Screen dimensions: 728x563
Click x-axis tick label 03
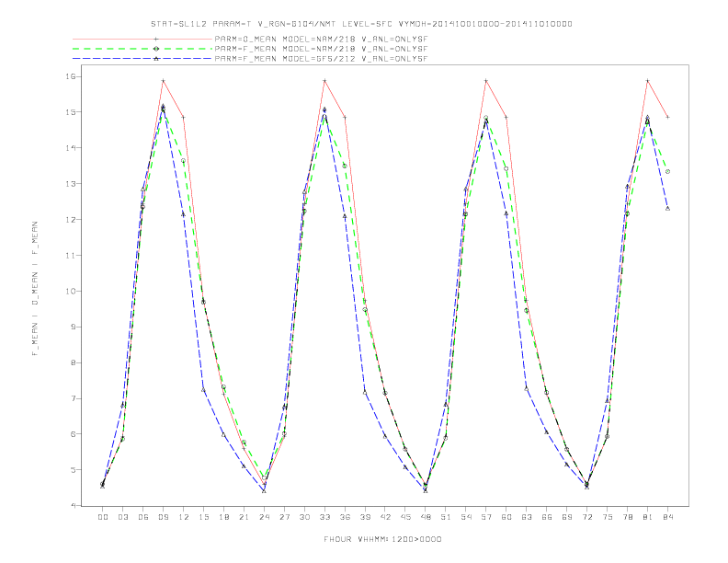pos(122,517)
